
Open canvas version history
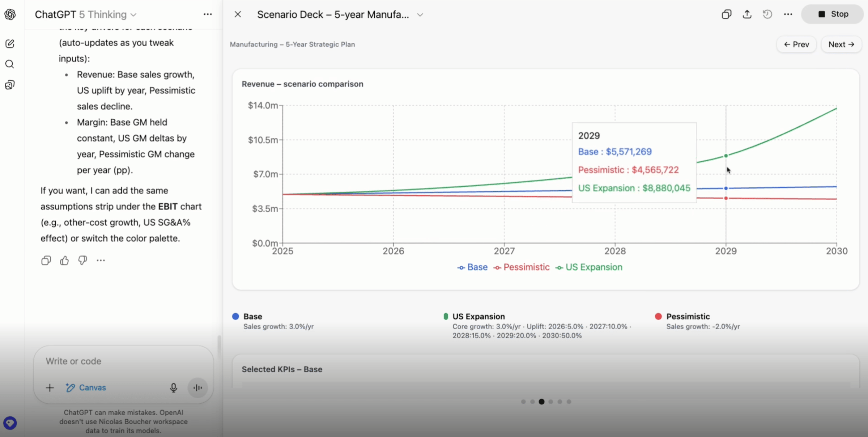pos(767,14)
